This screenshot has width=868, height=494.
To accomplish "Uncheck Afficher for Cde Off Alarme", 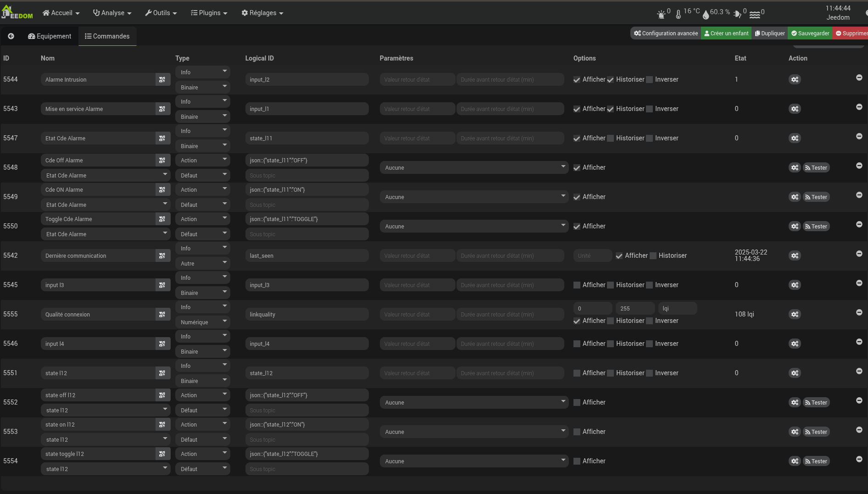I will click(577, 168).
